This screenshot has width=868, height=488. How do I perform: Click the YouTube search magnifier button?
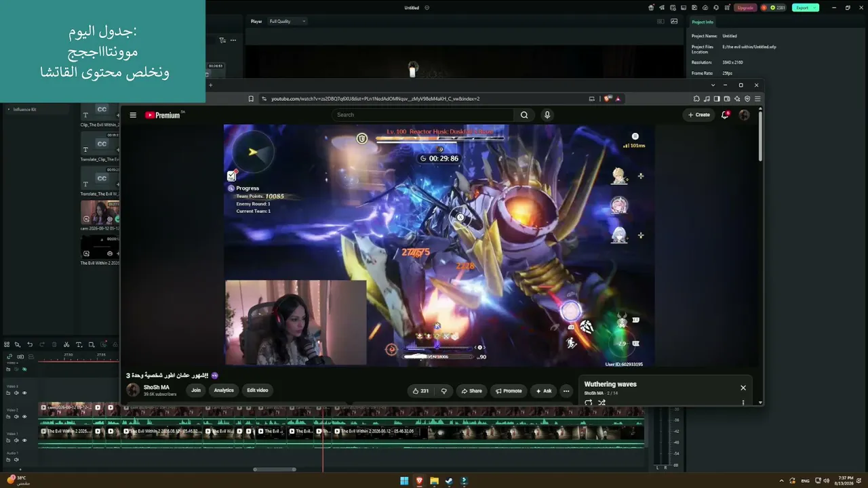coord(524,115)
